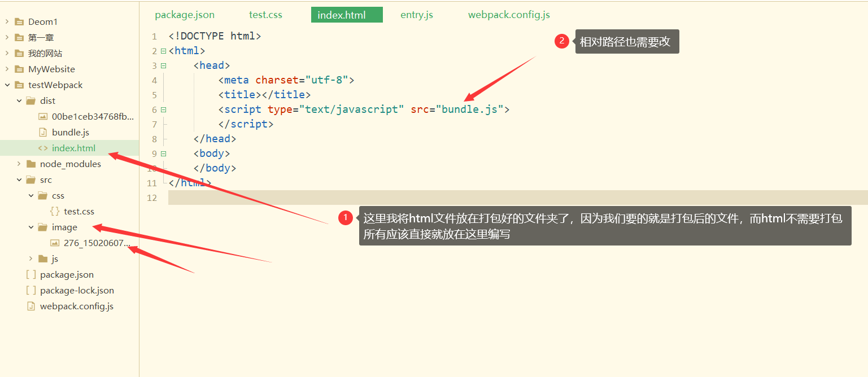
Task: Open webpack.config.js in the file tree
Action: (x=77, y=306)
